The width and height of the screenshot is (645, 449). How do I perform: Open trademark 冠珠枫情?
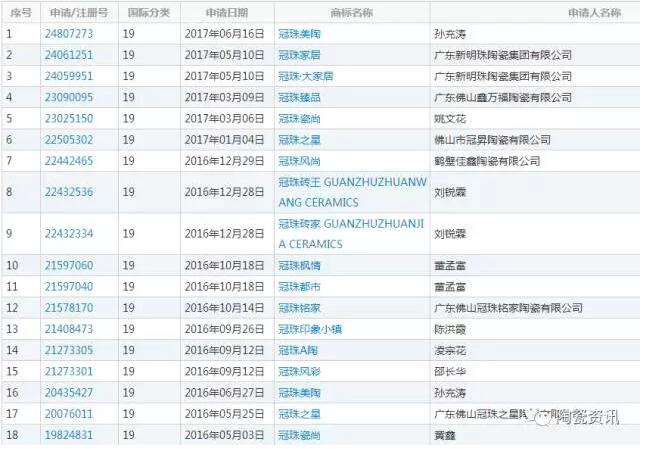(x=299, y=266)
